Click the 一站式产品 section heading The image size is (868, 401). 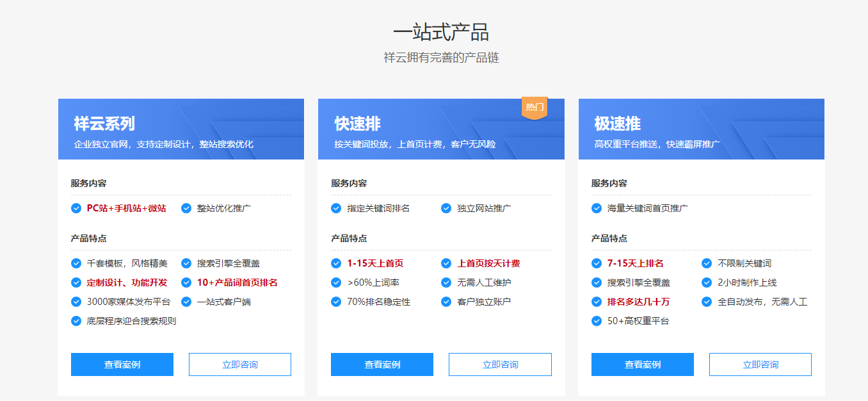tap(441, 31)
